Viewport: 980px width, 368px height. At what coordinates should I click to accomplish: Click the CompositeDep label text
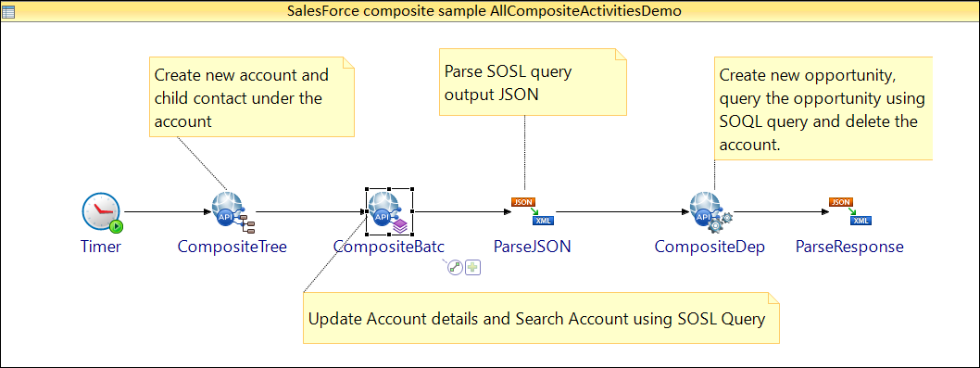coord(710,247)
